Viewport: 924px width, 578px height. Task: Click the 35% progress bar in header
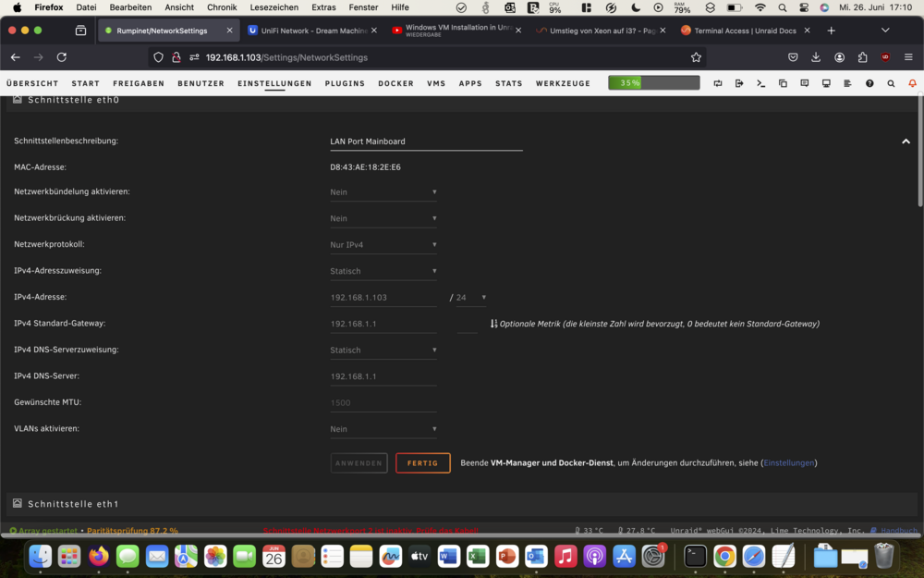654,83
